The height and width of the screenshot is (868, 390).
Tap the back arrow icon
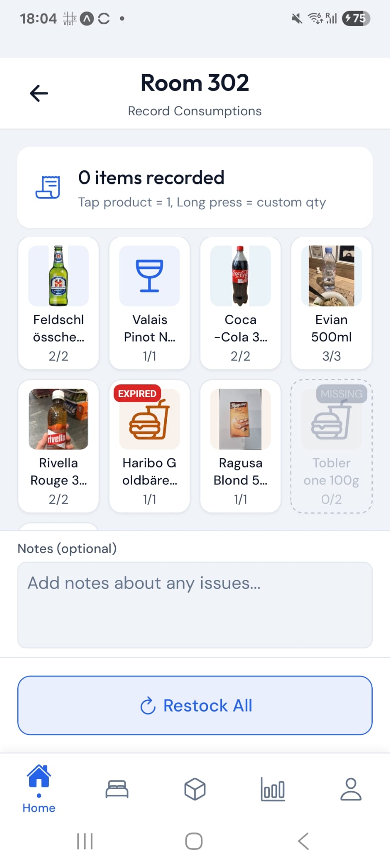pos(39,93)
